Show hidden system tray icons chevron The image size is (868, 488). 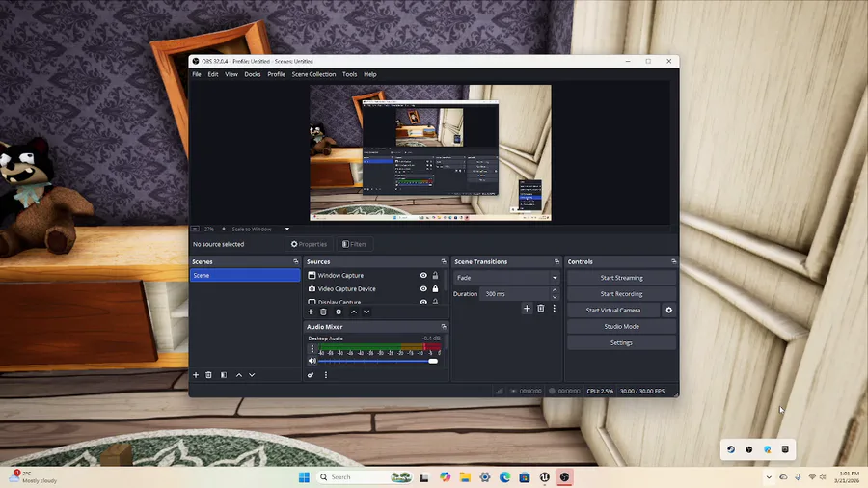click(x=769, y=477)
